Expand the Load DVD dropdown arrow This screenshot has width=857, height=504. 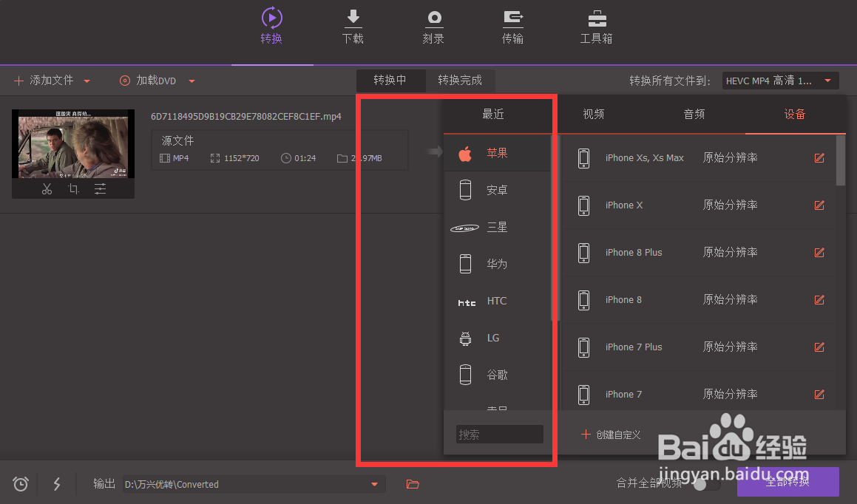pos(192,81)
